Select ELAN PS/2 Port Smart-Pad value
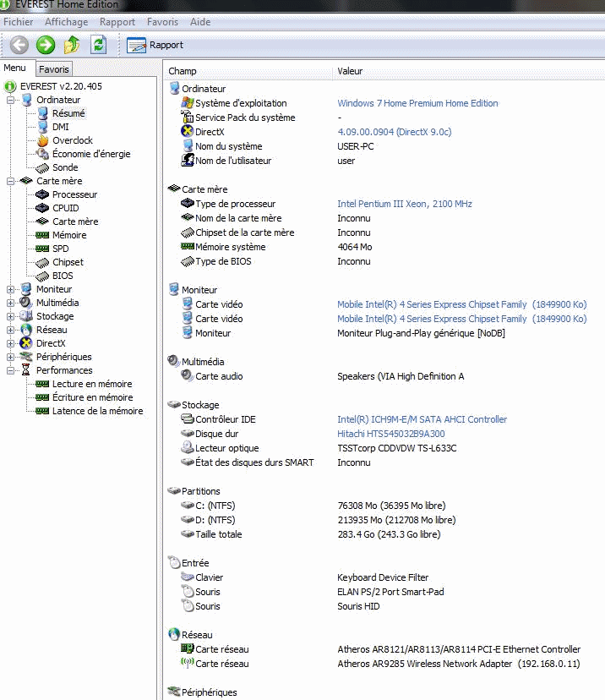Image resolution: width=605 pixels, height=700 pixels. click(x=390, y=592)
